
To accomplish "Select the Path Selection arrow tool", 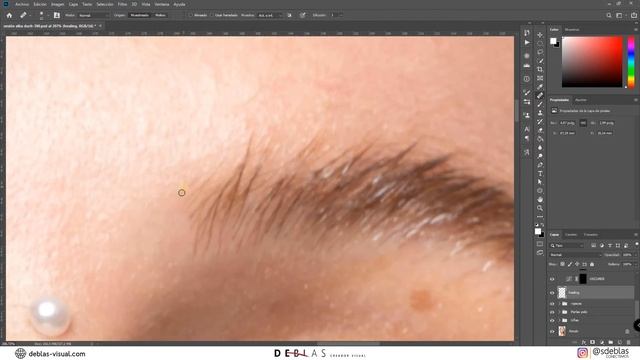I will click(x=540, y=182).
